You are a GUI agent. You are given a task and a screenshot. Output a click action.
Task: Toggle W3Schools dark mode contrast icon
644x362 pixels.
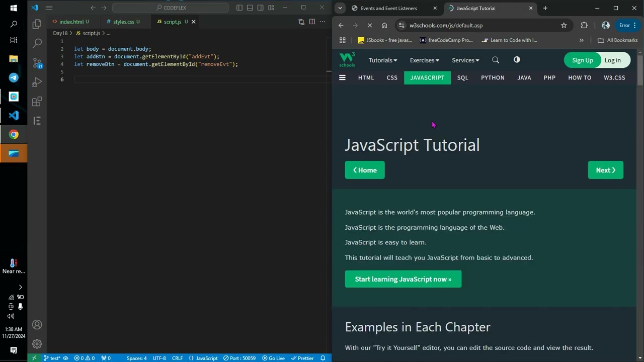point(517,60)
